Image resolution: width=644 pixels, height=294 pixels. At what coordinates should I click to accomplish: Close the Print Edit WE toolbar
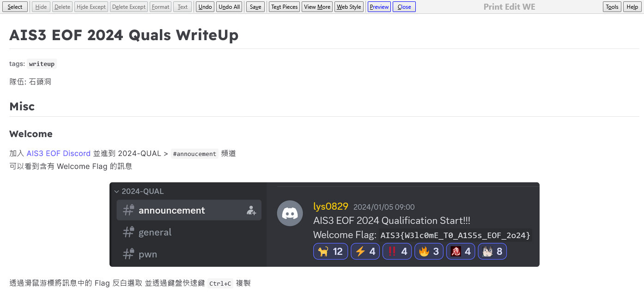404,7
